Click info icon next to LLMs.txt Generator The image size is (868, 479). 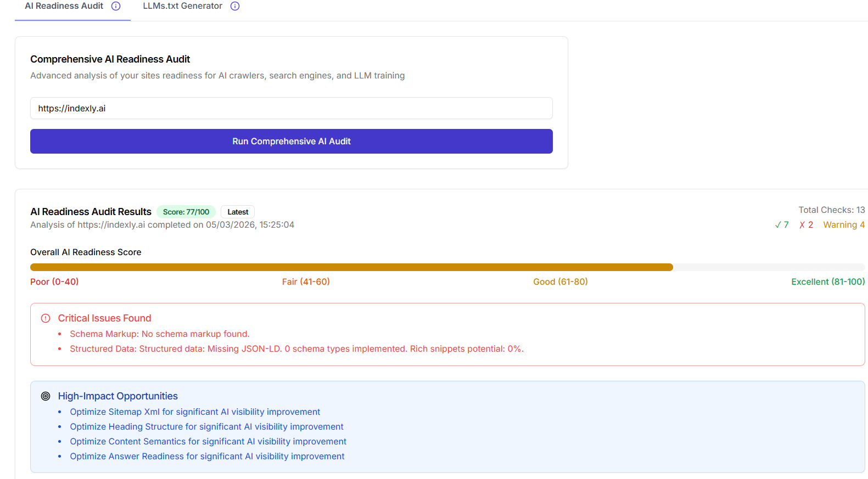[235, 6]
